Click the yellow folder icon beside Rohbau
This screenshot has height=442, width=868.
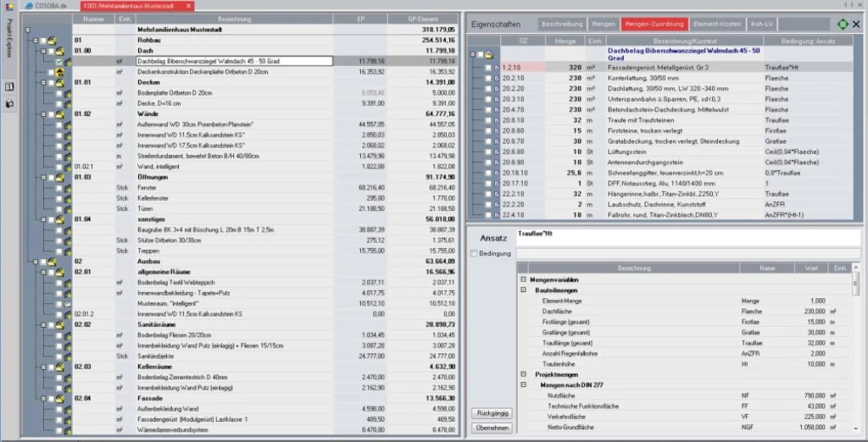[52, 40]
